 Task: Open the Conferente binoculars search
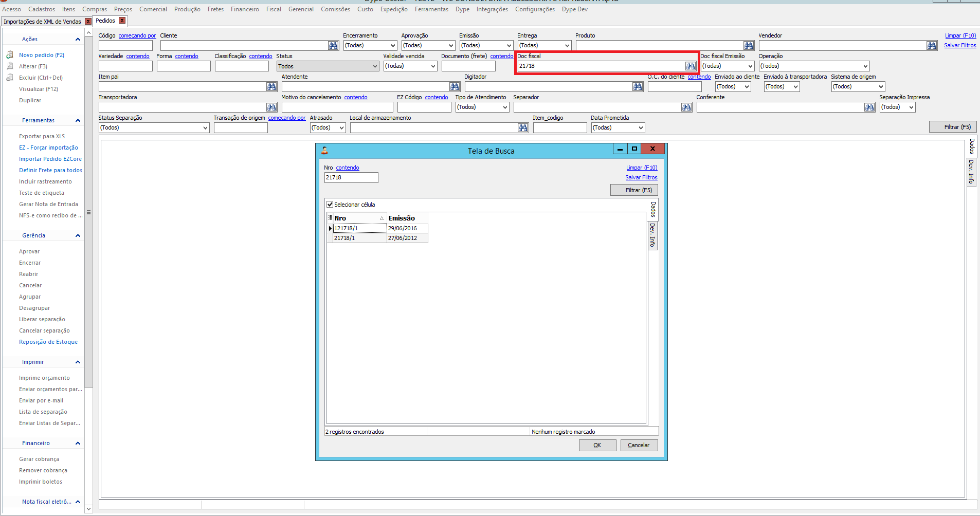pos(869,107)
